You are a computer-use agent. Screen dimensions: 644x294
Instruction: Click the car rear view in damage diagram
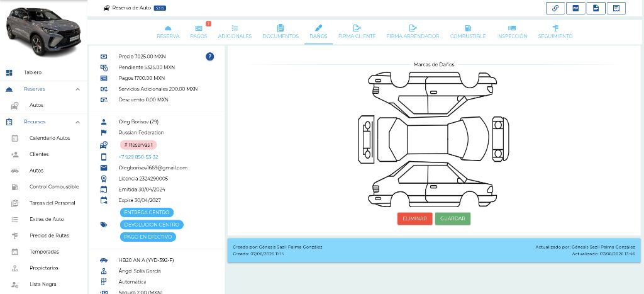366,139
